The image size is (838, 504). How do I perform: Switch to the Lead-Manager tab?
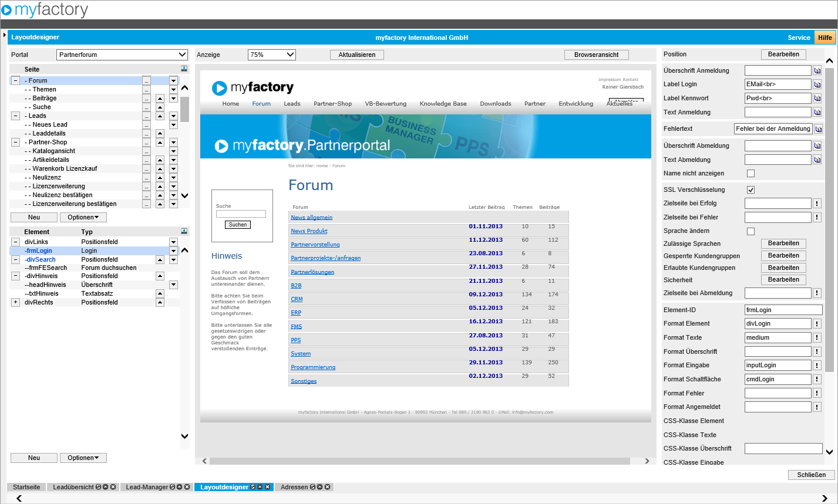tap(147, 487)
